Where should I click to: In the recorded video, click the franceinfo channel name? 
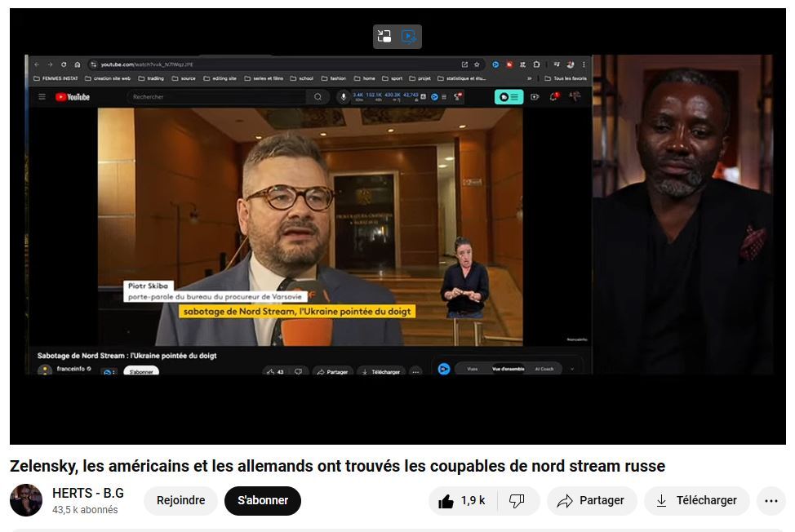coord(71,369)
